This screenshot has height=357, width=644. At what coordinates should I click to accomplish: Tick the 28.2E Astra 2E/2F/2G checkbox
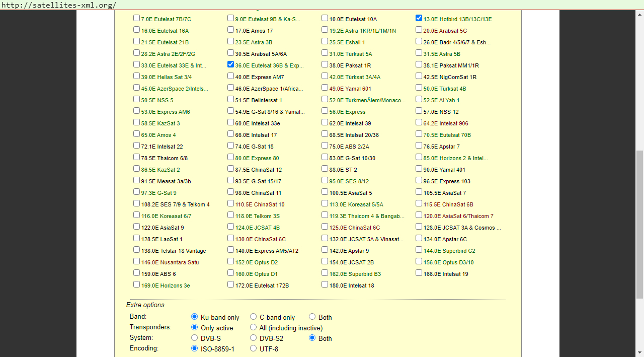click(x=137, y=53)
